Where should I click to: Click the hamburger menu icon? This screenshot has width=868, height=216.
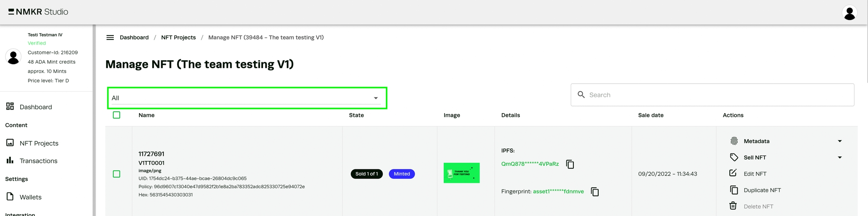click(x=110, y=38)
